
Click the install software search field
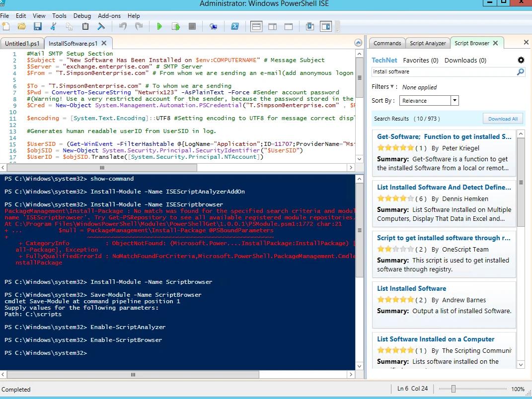point(442,72)
